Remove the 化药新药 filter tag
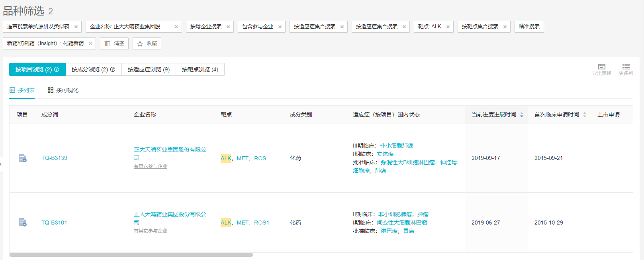This screenshot has width=644, height=260. coord(90,43)
